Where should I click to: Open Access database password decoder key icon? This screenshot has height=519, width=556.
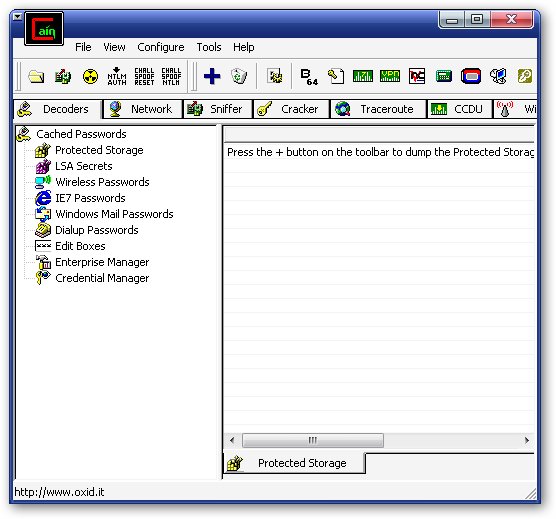336,76
